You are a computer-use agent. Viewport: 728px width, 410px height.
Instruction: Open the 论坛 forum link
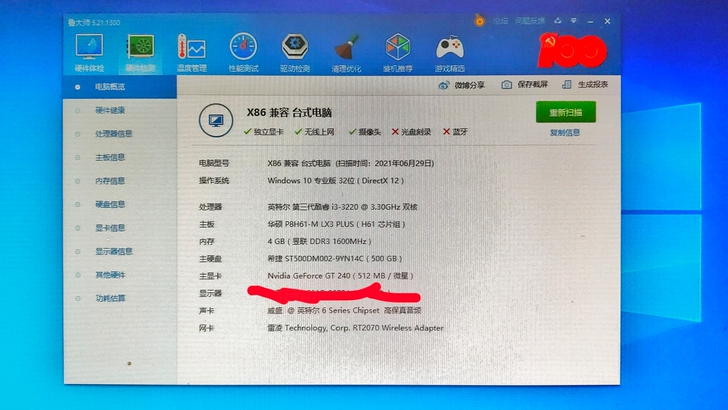click(x=500, y=21)
